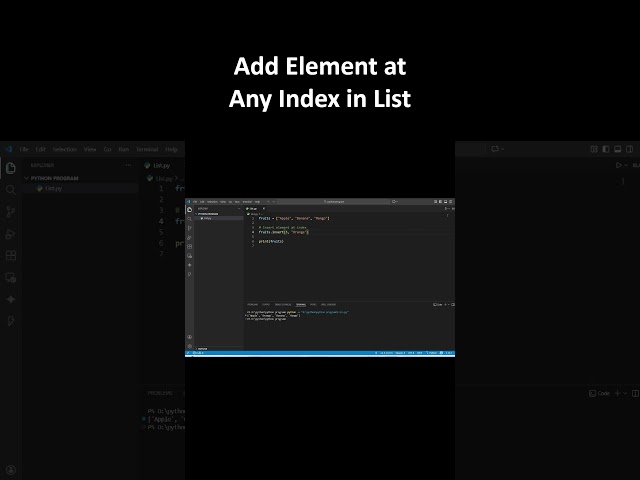This screenshot has width=640, height=480.
Task: Expand OUTLINE section in small center window
Action: click(x=202, y=349)
